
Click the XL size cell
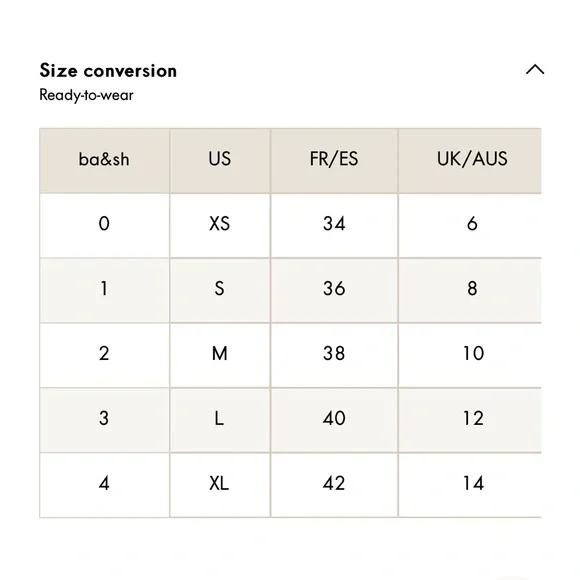click(x=220, y=485)
